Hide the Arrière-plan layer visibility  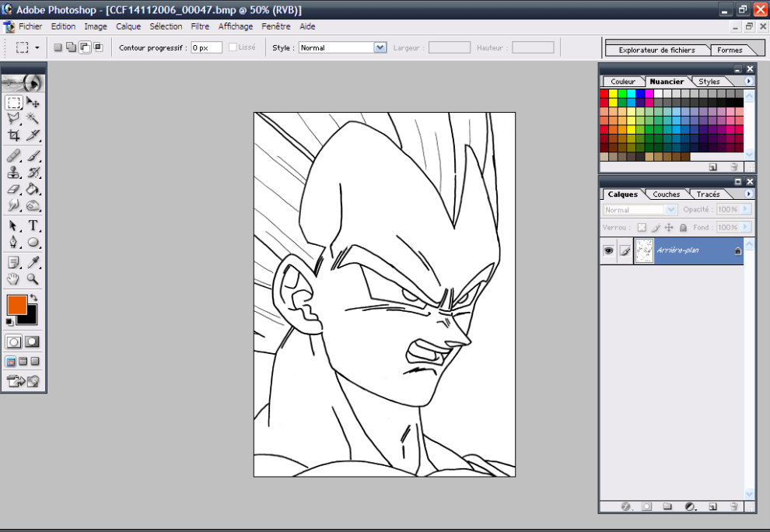click(608, 251)
